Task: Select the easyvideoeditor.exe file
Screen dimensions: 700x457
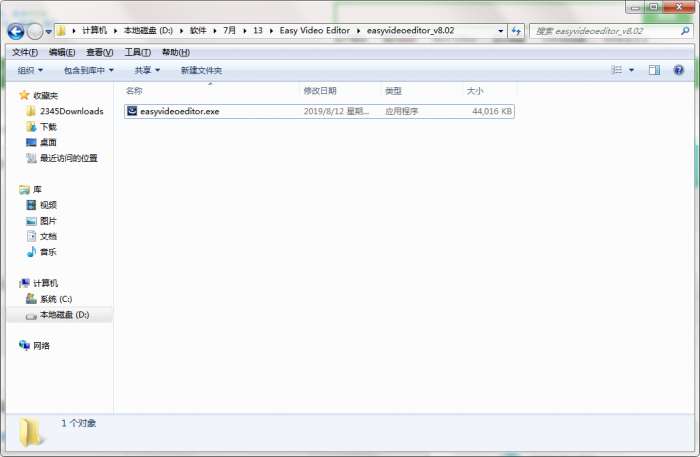Action: [x=319, y=111]
